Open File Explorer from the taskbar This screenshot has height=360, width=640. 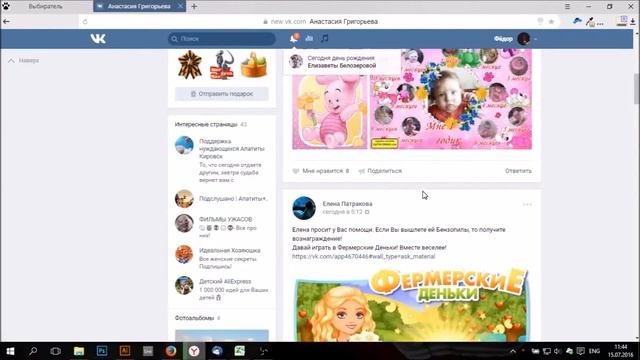[x=79, y=351]
